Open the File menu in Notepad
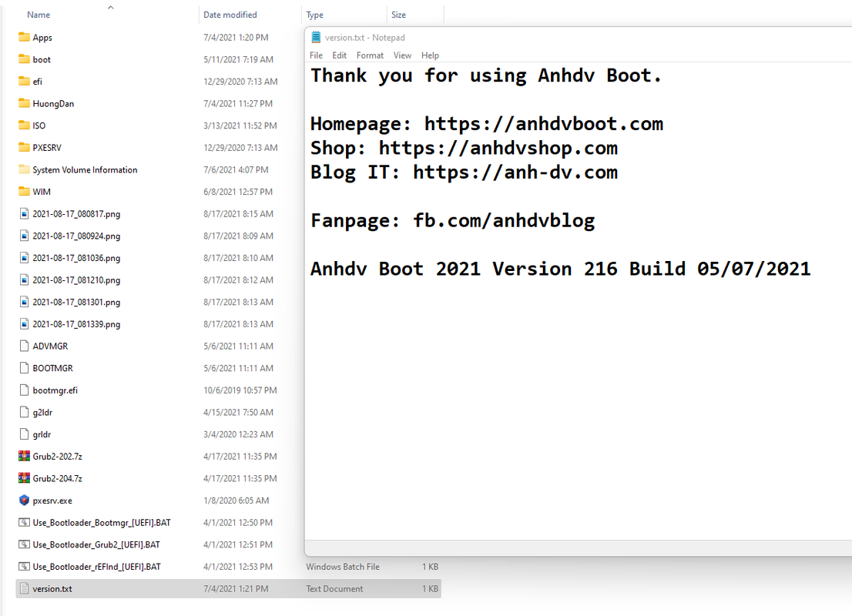 [x=317, y=55]
